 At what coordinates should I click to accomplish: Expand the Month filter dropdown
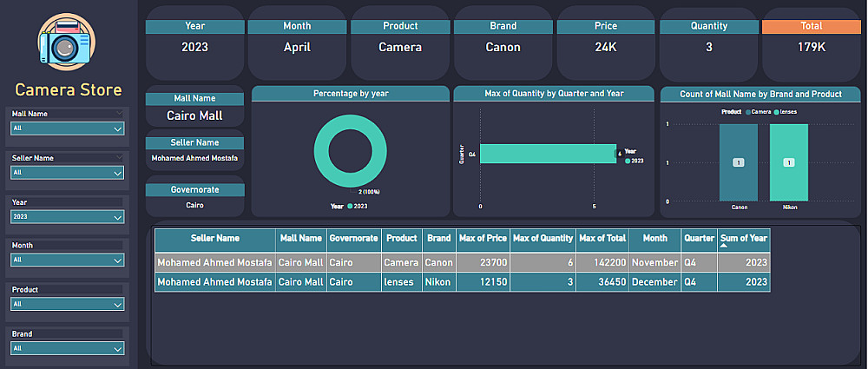pyautogui.click(x=118, y=260)
